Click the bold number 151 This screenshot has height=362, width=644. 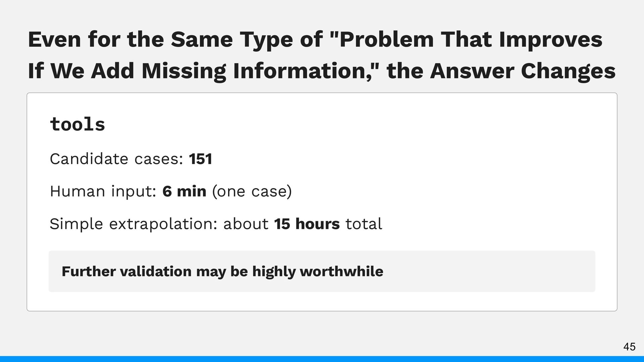click(x=200, y=159)
